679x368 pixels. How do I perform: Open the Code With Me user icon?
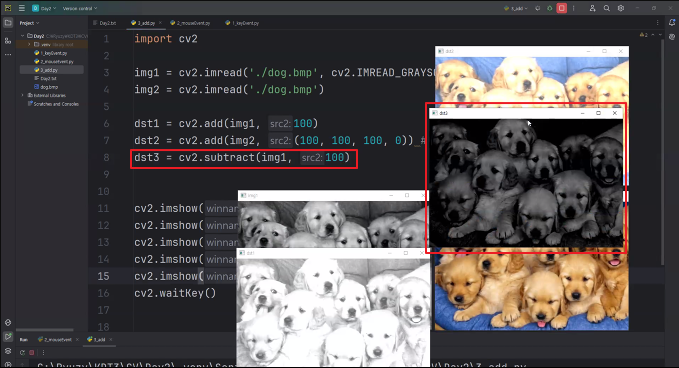[x=592, y=8]
